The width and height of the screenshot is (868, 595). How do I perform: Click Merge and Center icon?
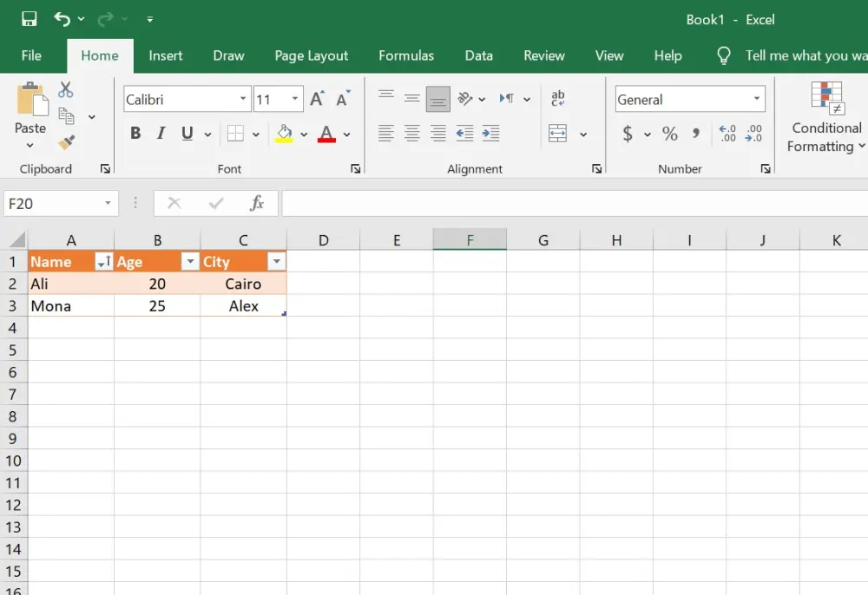click(557, 134)
